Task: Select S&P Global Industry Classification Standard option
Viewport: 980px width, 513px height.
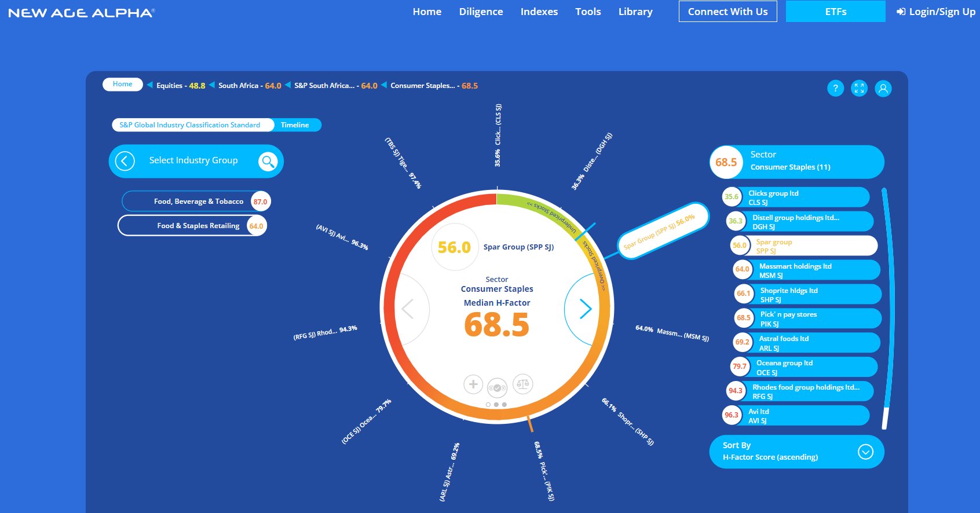Action: click(190, 125)
